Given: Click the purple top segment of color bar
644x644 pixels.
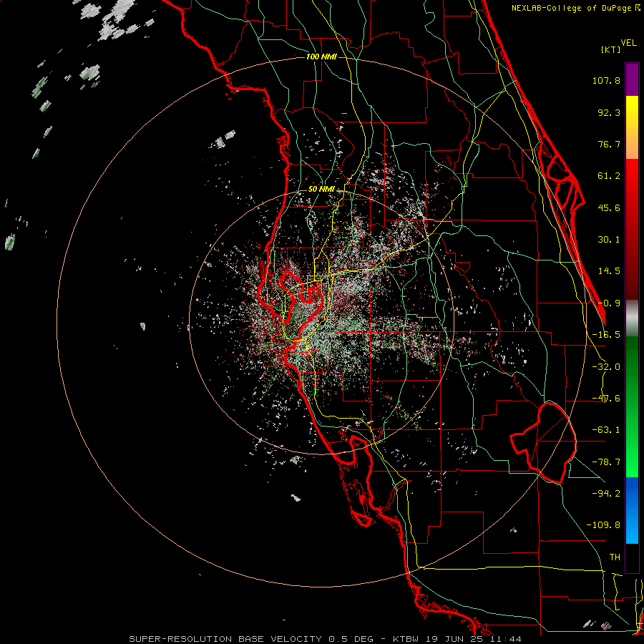Looking at the screenshot, I should (632, 79).
